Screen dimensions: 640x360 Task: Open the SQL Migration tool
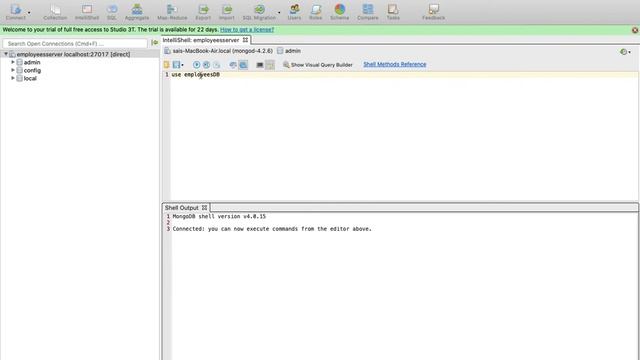pos(259,11)
